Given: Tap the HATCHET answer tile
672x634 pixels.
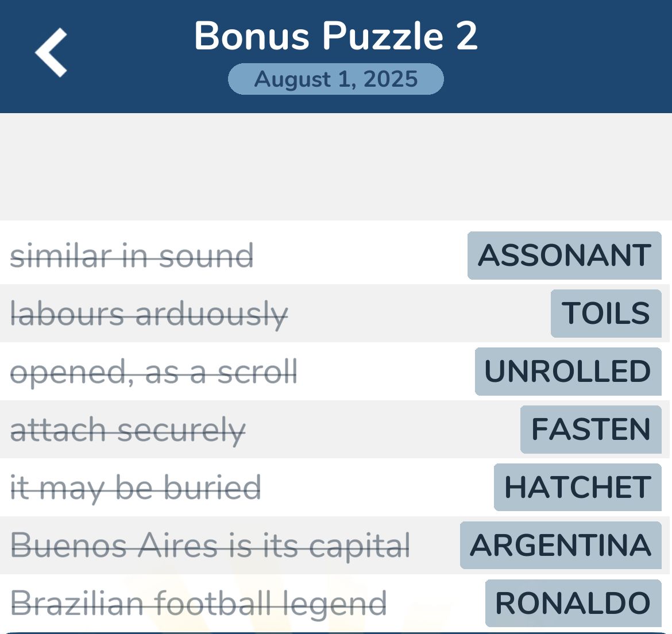Looking at the screenshot, I should (577, 488).
